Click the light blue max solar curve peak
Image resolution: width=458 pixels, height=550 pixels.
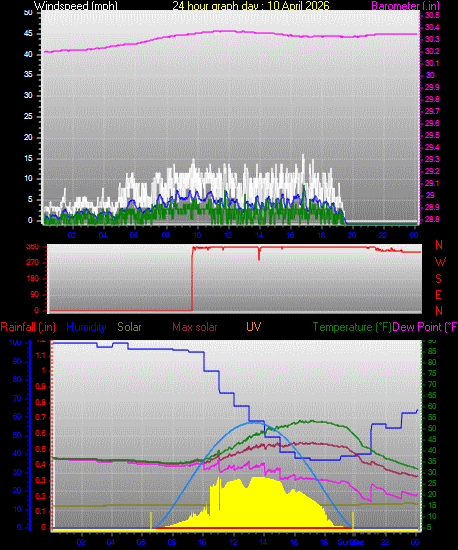tap(254, 423)
